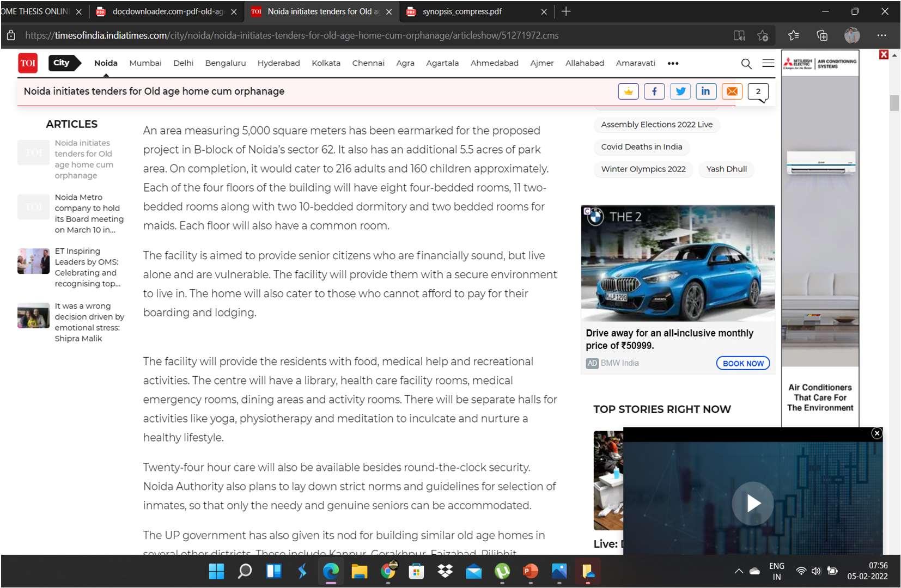This screenshot has width=901, height=588.
Task: Click the TOI logo home icon
Action: (x=28, y=63)
